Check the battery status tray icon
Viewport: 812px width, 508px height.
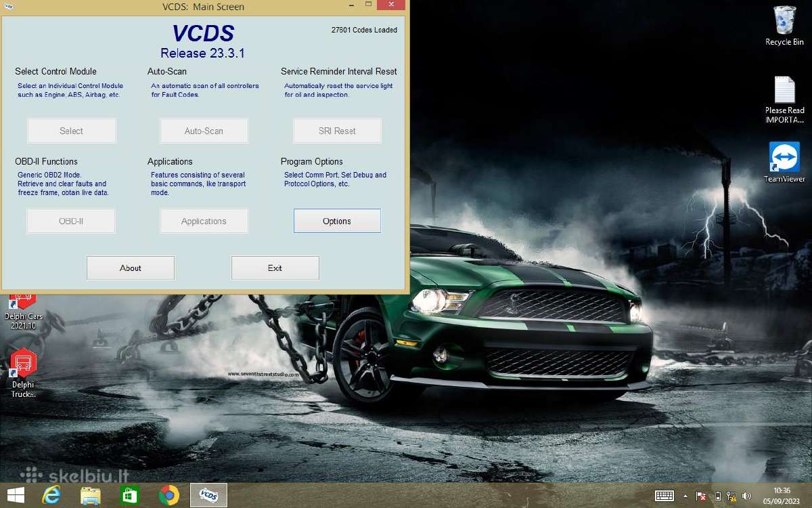pos(718,496)
